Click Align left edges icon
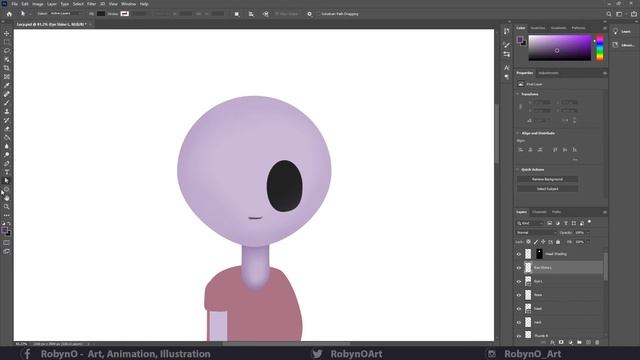 pyautogui.click(x=521, y=150)
